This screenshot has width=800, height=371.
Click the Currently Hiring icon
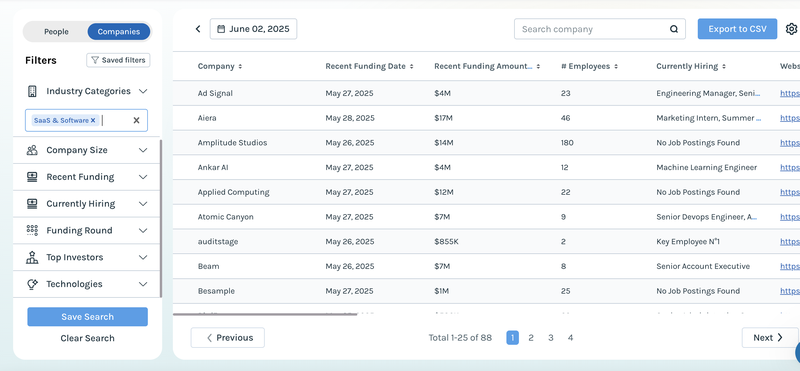point(32,204)
